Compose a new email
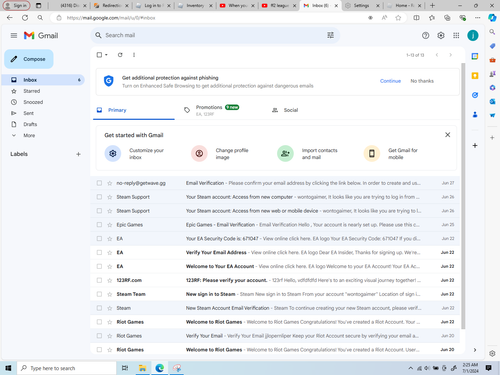This screenshot has width=500, height=375. point(29,59)
